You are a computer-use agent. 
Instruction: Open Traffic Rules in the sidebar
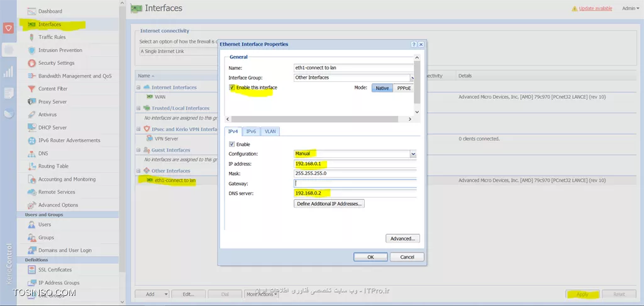[x=52, y=37]
